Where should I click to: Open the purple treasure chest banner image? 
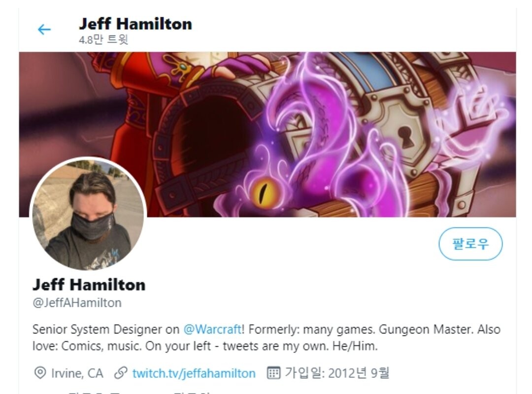(267, 134)
